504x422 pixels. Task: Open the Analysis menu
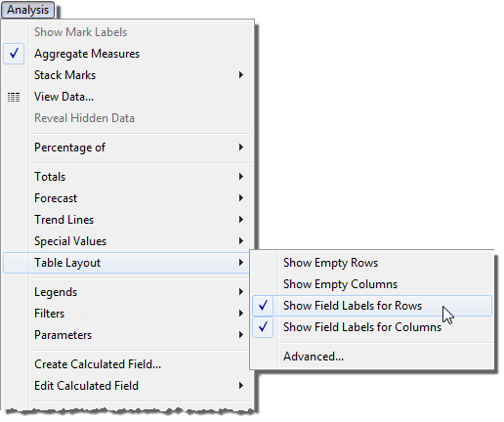(x=27, y=10)
